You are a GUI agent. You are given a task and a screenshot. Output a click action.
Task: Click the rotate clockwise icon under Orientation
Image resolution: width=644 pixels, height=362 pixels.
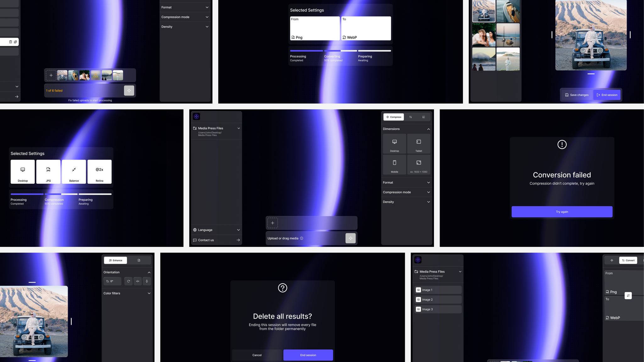coord(129,281)
